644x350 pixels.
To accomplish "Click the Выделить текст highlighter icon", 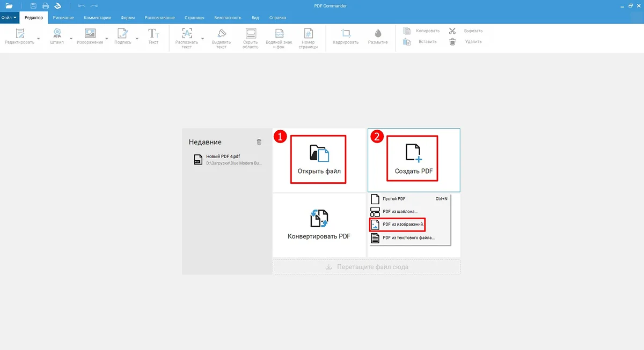I will 221,34.
